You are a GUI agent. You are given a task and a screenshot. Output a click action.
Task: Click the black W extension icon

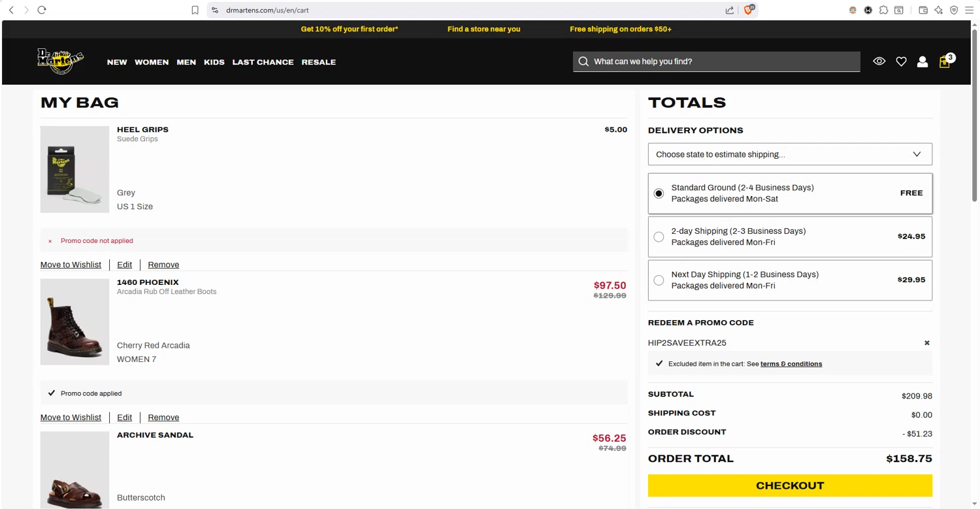point(868,10)
